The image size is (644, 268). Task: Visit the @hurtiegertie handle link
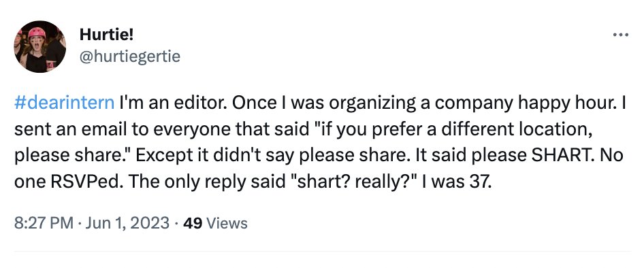130,56
